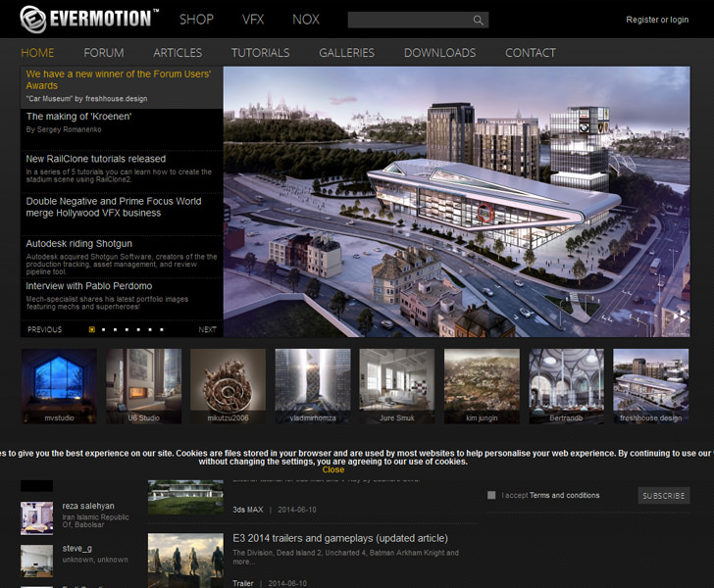
Task: Open the U6 Studio gallery thumbnail
Action: coord(144,386)
